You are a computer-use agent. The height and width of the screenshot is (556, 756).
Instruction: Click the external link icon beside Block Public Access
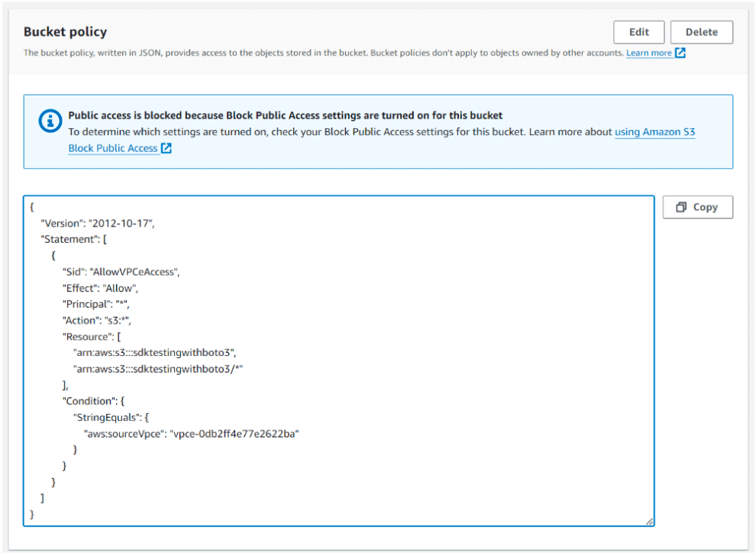coord(166,149)
